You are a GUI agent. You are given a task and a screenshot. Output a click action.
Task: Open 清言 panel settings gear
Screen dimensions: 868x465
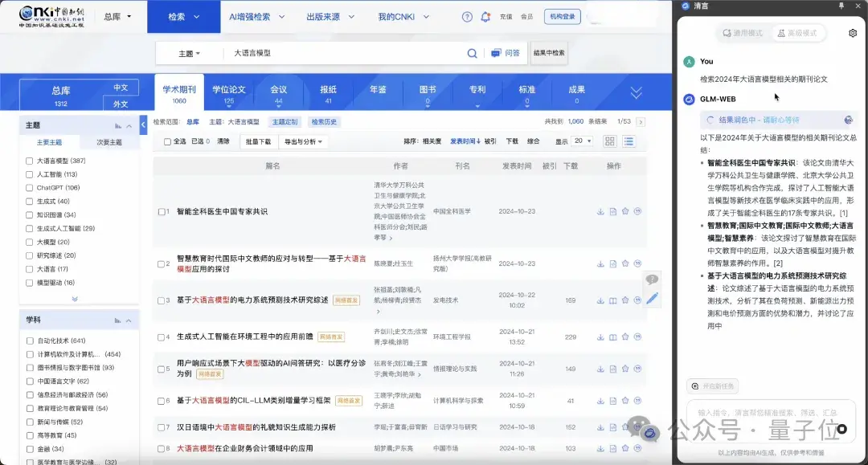click(853, 33)
